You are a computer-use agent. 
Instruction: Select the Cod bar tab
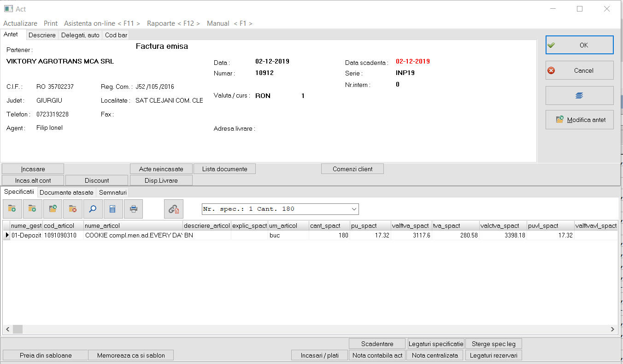pos(116,35)
